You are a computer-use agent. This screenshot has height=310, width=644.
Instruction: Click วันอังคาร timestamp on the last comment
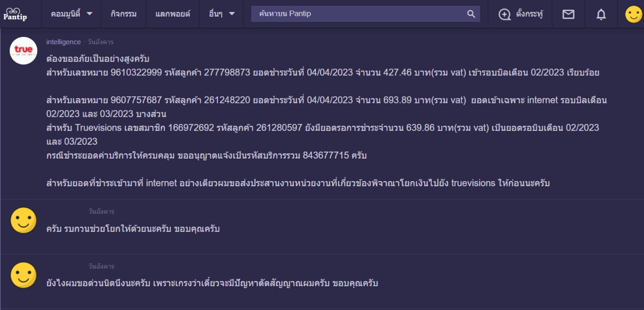click(101, 267)
